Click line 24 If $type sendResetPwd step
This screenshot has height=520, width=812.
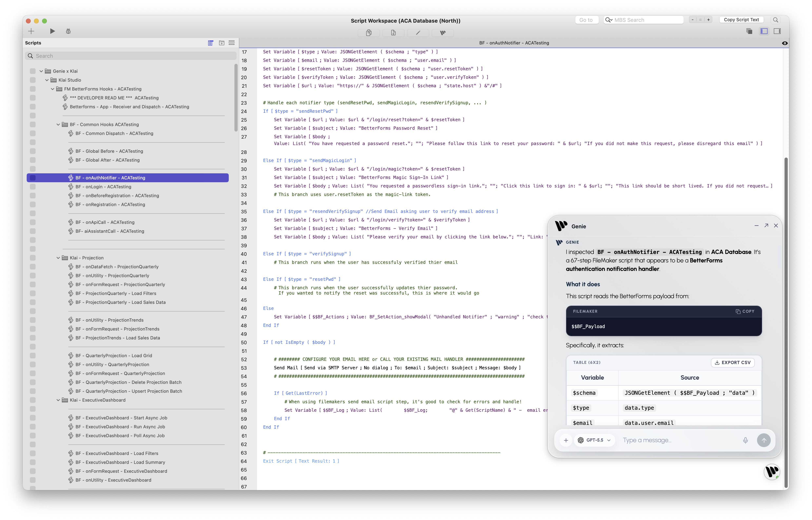(x=300, y=111)
